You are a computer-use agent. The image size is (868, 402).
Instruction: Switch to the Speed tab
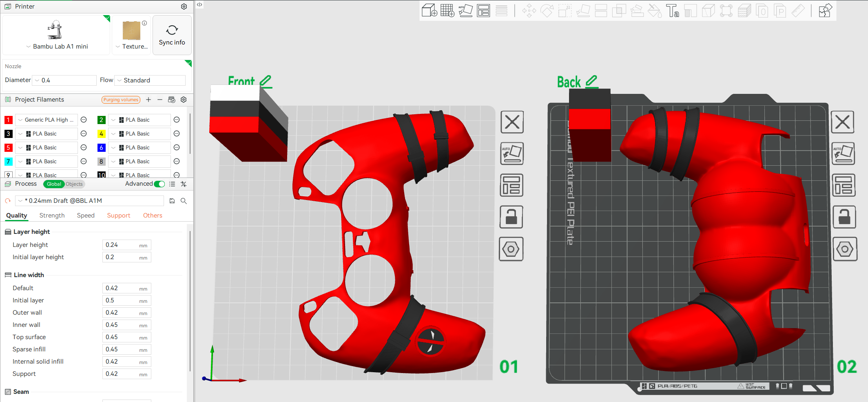point(86,215)
